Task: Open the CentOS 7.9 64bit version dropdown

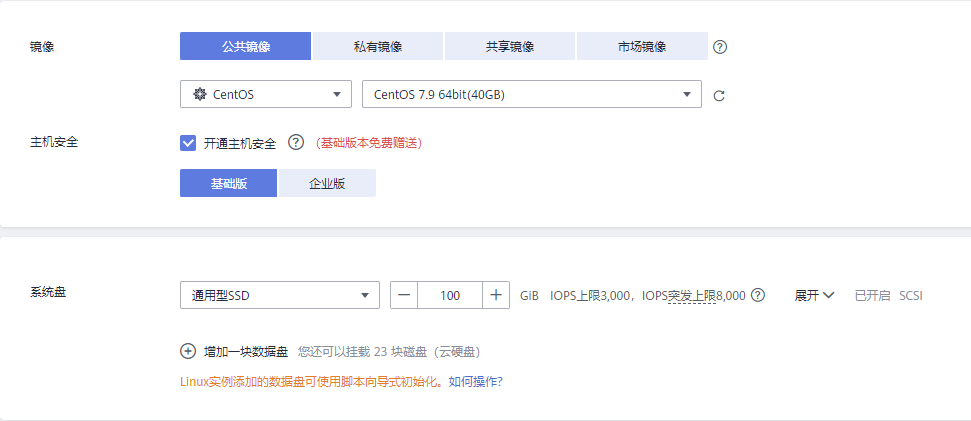Action: tap(531, 95)
